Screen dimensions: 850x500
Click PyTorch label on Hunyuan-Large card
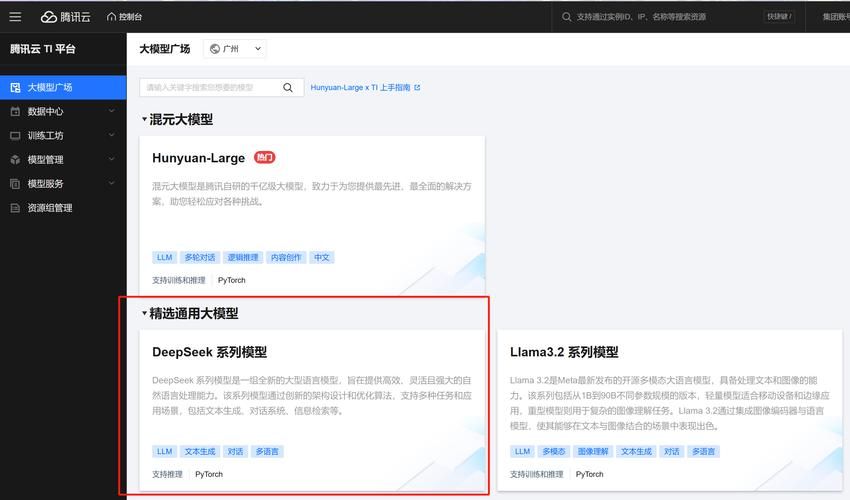231,280
